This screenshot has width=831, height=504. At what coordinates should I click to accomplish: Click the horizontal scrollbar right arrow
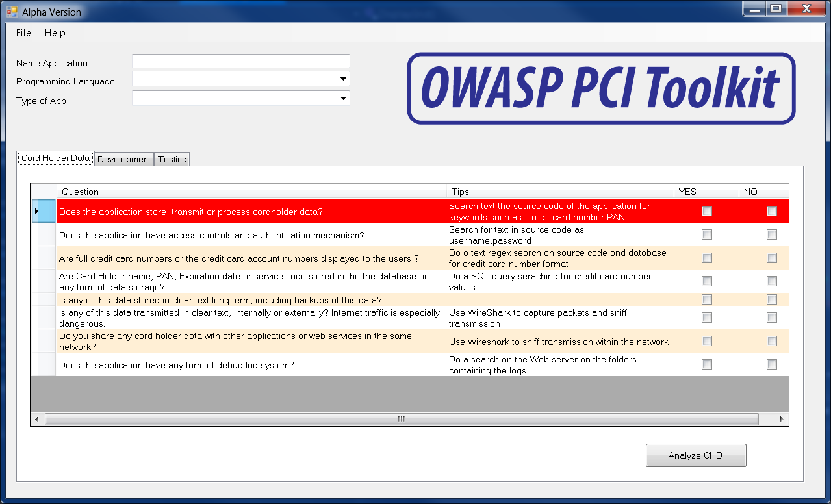(782, 420)
